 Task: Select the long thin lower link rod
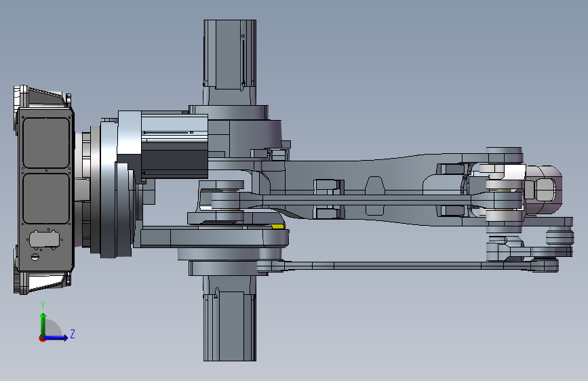click(x=407, y=266)
